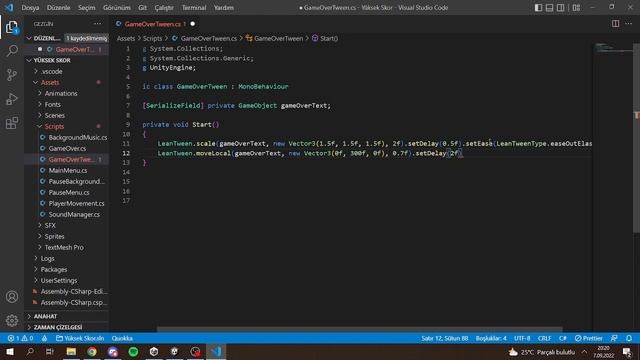
Task: Open the Explorer panel ellipsis menu
Action: pos(98,24)
